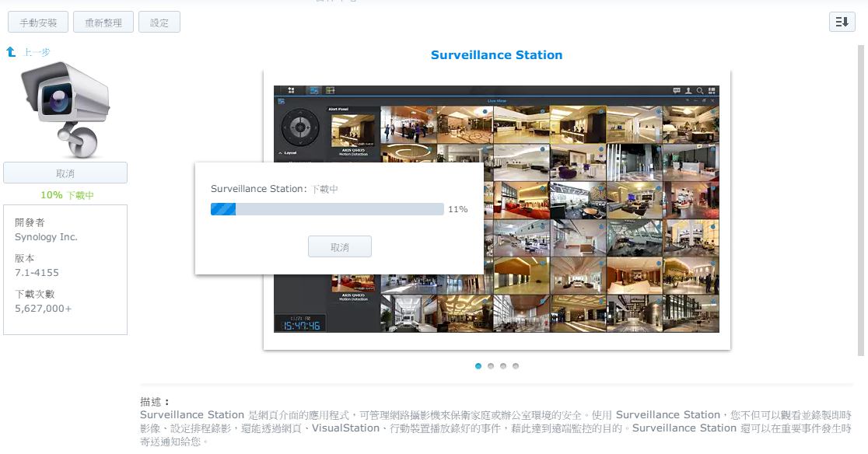This screenshot has height=454, width=868.
Task: Open the 設定 (settings) button
Action: tap(159, 22)
